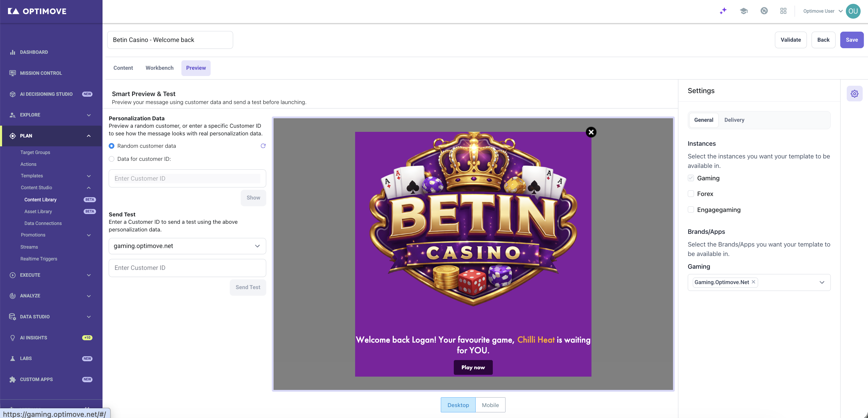Expand the Data Studio menu chevron
The height and width of the screenshot is (418, 868).
coord(89,317)
